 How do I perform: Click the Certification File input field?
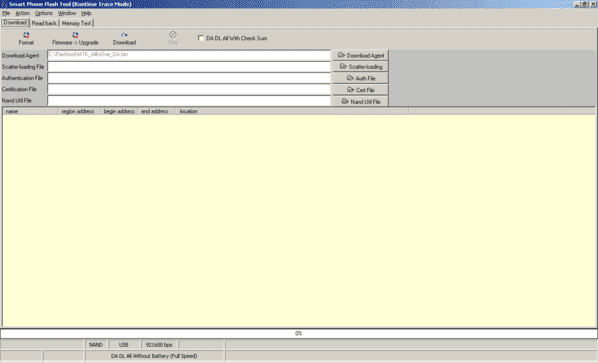[189, 89]
